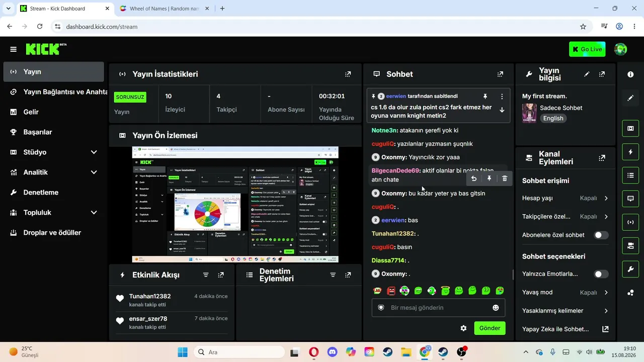Insert the halo angel emote

point(445,291)
